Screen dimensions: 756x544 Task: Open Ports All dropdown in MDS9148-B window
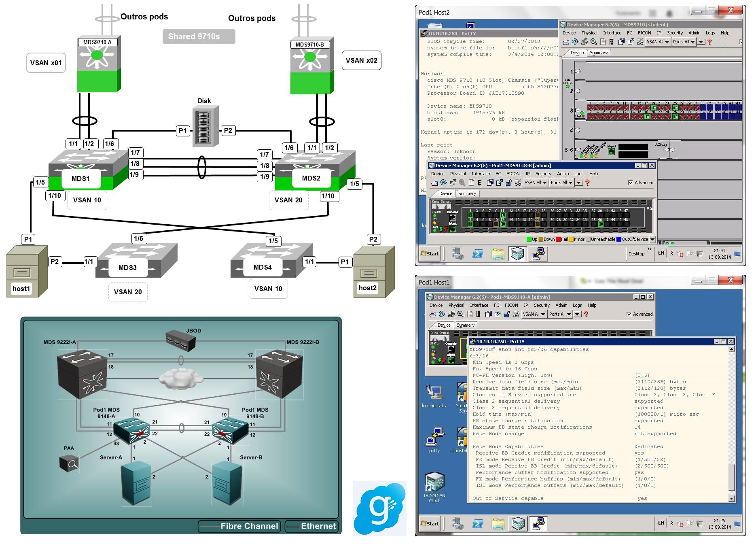[x=562, y=183]
